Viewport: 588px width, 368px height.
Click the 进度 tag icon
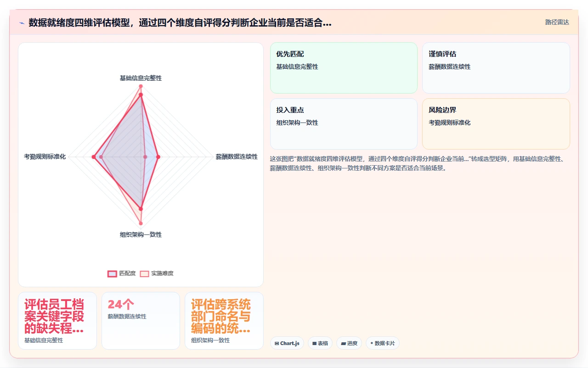click(343, 343)
